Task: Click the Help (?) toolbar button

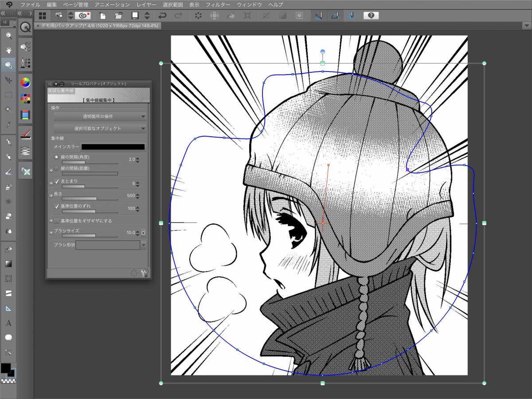Action: click(372, 16)
